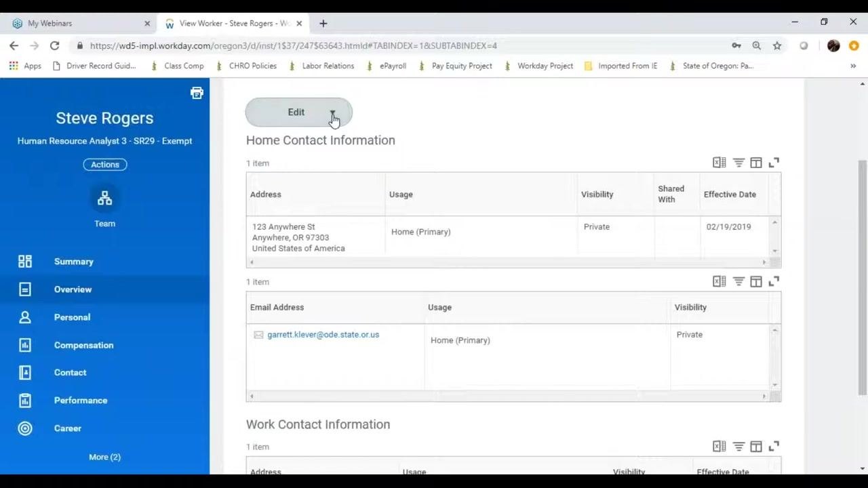Click the browser address bar URL
The width and height of the screenshot is (868, 488).
click(293, 46)
